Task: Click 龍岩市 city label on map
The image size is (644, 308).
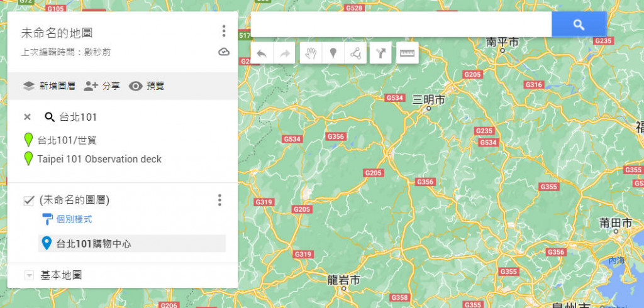Action: click(x=344, y=280)
